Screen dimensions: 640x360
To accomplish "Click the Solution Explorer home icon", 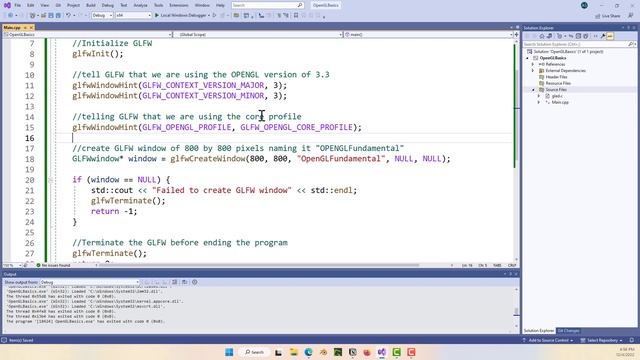I will [542, 36].
